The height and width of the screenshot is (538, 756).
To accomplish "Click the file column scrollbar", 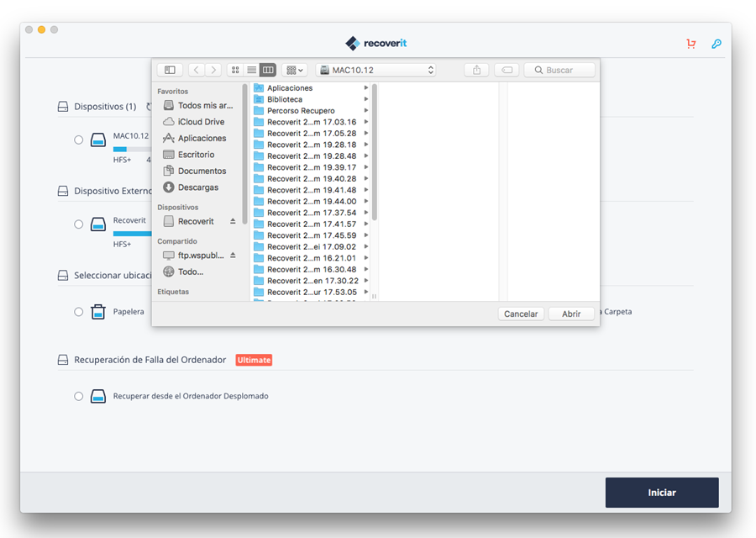I will (x=374, y=152).
